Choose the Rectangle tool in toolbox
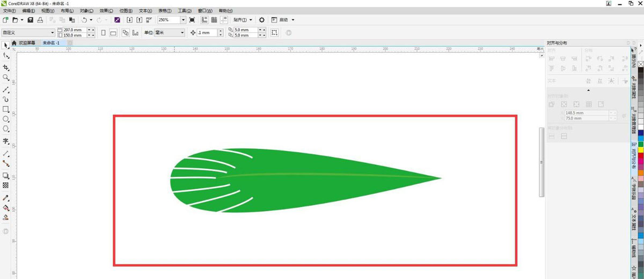This screenshot has height=279, width=644. [x=6, y=109]
